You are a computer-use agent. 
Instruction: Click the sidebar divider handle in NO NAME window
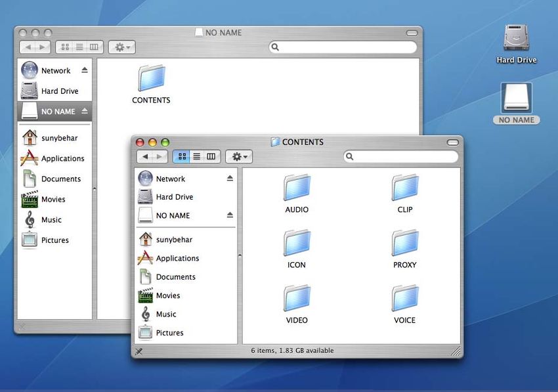point(95,188)
